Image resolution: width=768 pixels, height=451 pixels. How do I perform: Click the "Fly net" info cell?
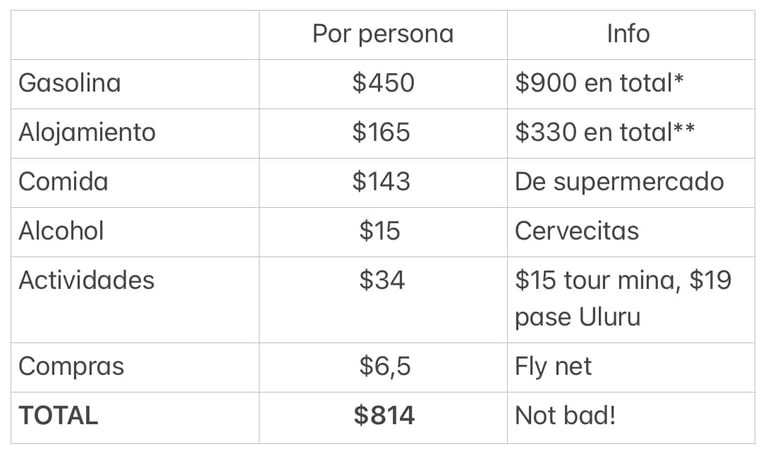(x=553, y=366)
